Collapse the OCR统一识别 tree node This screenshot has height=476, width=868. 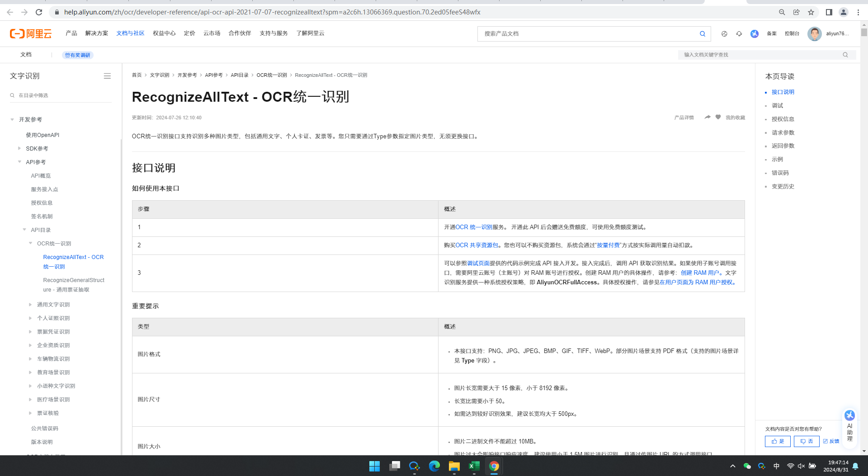click(x=31, y=243)
